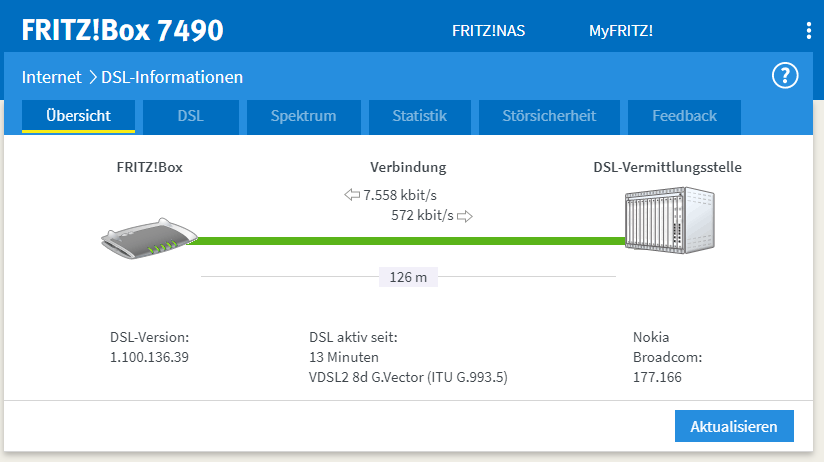The height and width of the screenshot is (462, 824).
Task: Click the DSL-Vermittlungsstelle rack image
Action: [668, 222]
